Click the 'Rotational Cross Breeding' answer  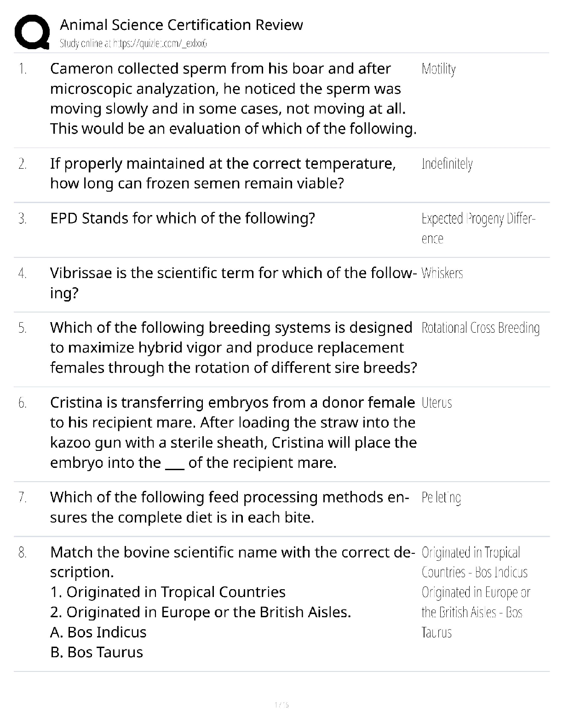[480, 328]
